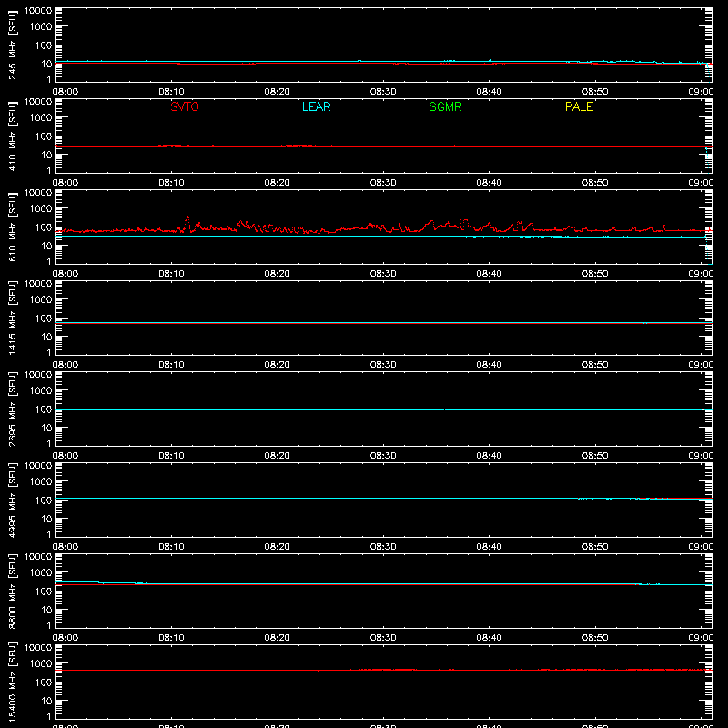Select the 245 MHz [SFU] axis title
728x728 pixels.
(13, 45)
